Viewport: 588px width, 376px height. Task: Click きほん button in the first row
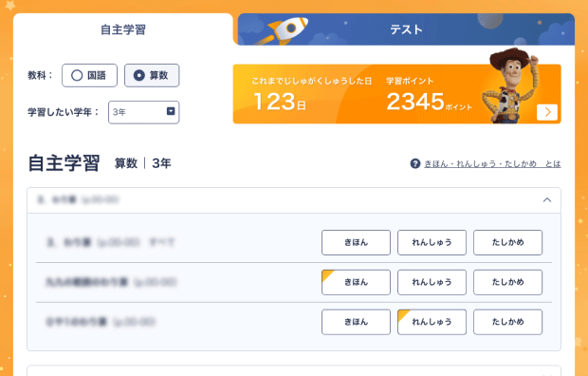point(356,243)
